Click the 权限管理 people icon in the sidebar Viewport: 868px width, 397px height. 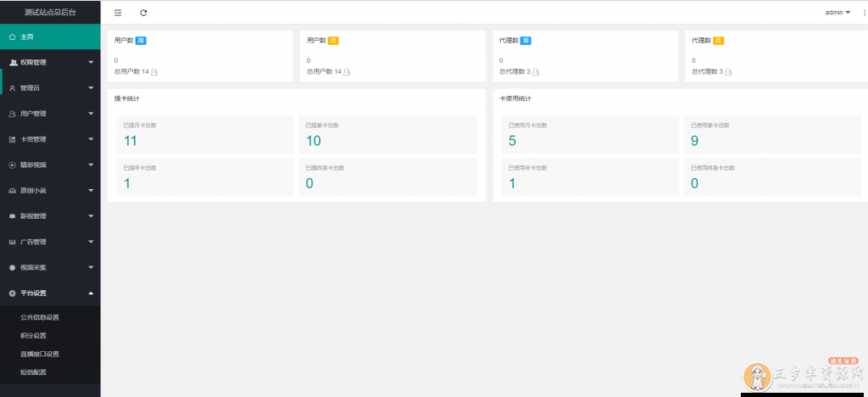pyautogui.click(x=13, y=62)
